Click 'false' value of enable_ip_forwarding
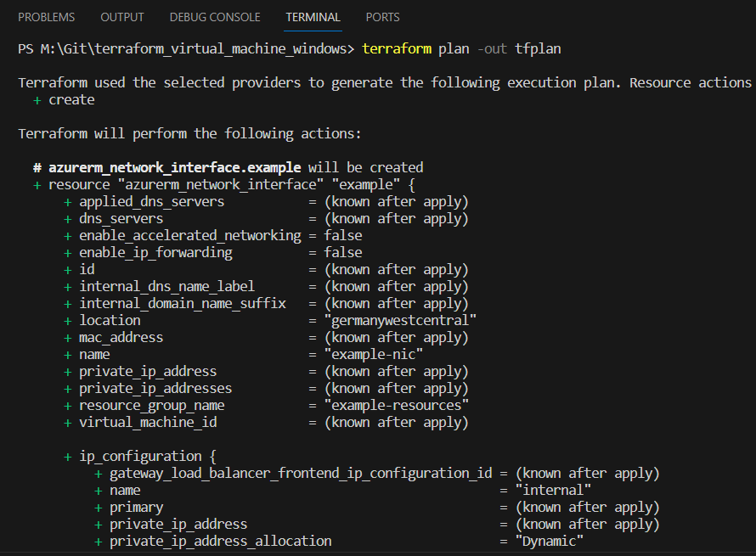Image resolution: width=756 pixels, height=556 pixels. click(343, 253)
